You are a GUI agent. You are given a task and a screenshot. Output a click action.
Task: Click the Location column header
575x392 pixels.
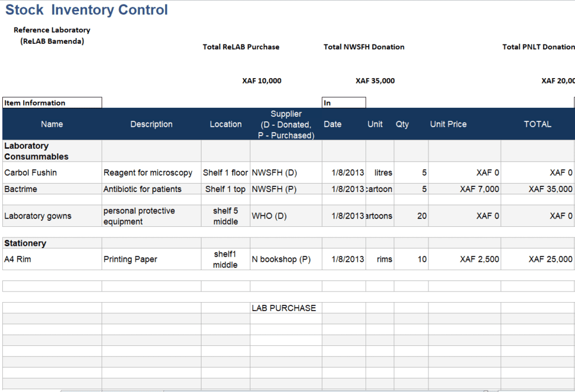[226, 124]
